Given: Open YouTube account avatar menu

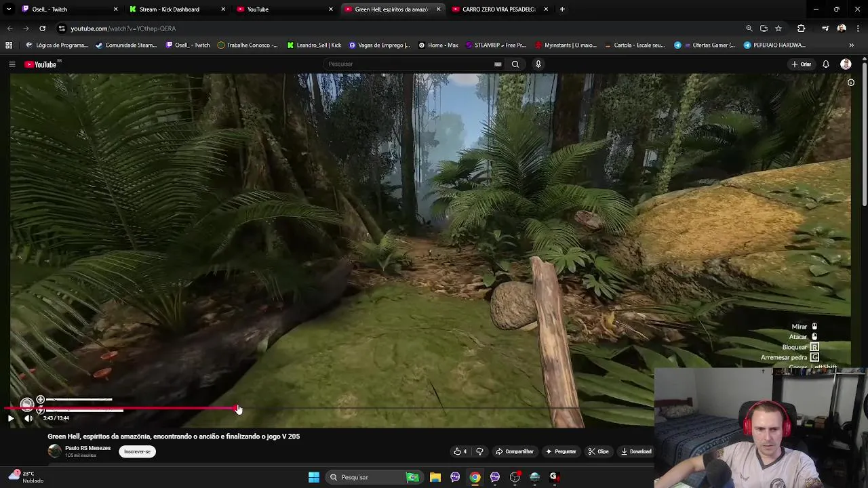Looking at the screenshot, I should pyautogui.click(x=846, y=64).
